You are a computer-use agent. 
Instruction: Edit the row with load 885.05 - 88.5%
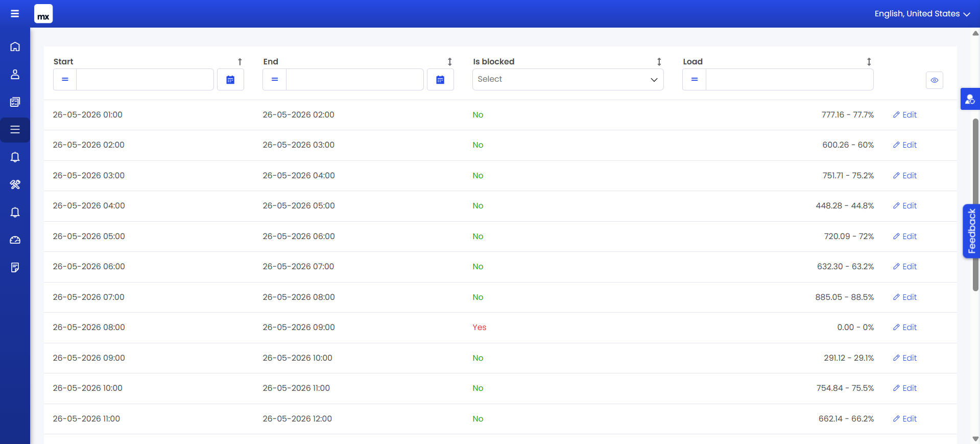coord(905,297)
